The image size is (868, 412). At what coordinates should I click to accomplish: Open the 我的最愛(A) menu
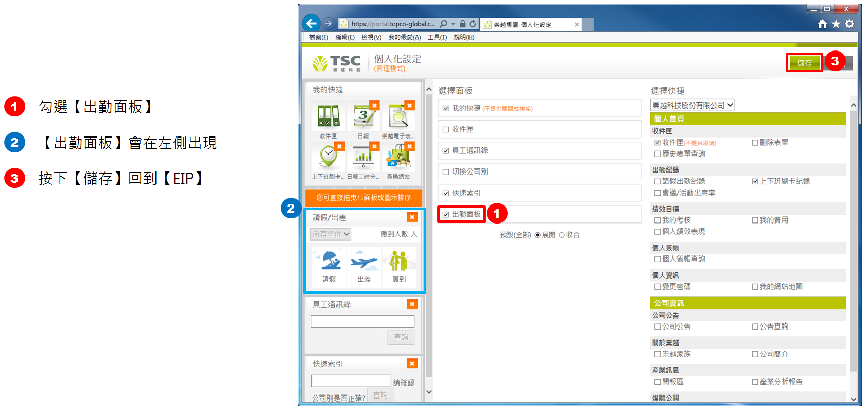tap(404, 37)
